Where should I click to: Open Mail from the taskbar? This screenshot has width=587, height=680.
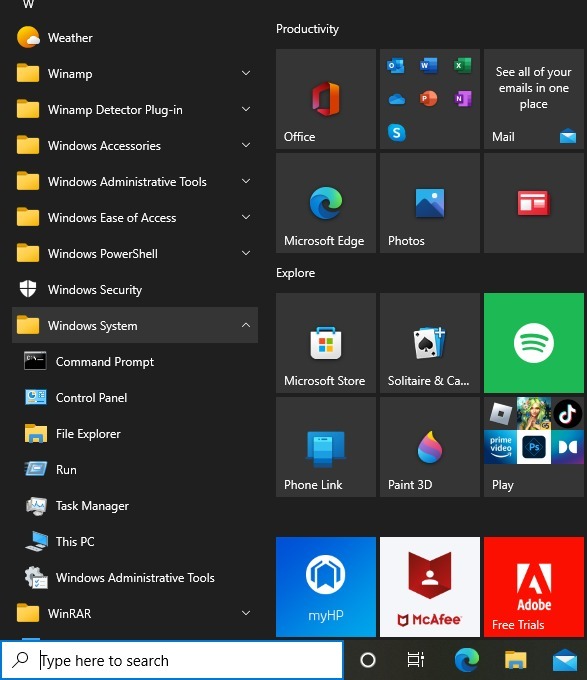[x=565, y=660]
